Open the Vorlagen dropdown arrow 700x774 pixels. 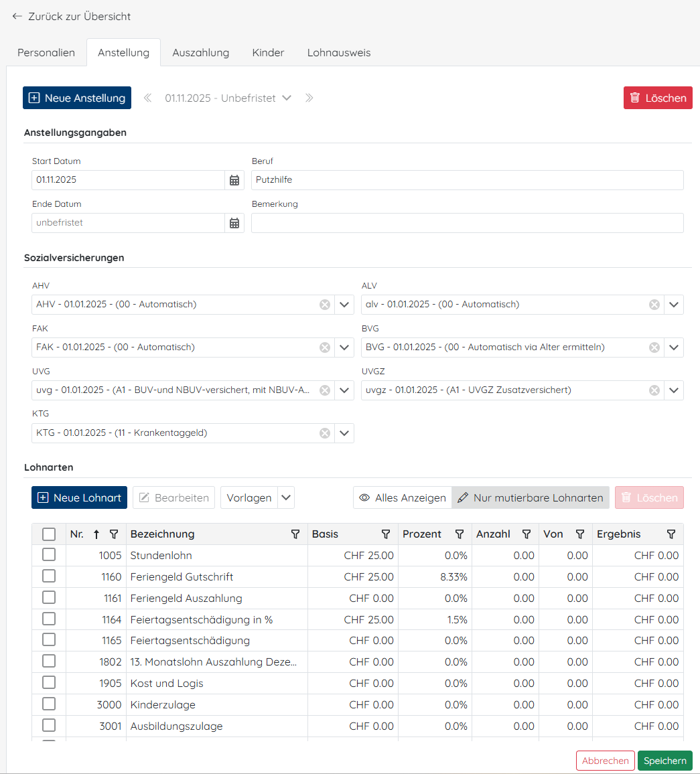[x=286, y=497]
